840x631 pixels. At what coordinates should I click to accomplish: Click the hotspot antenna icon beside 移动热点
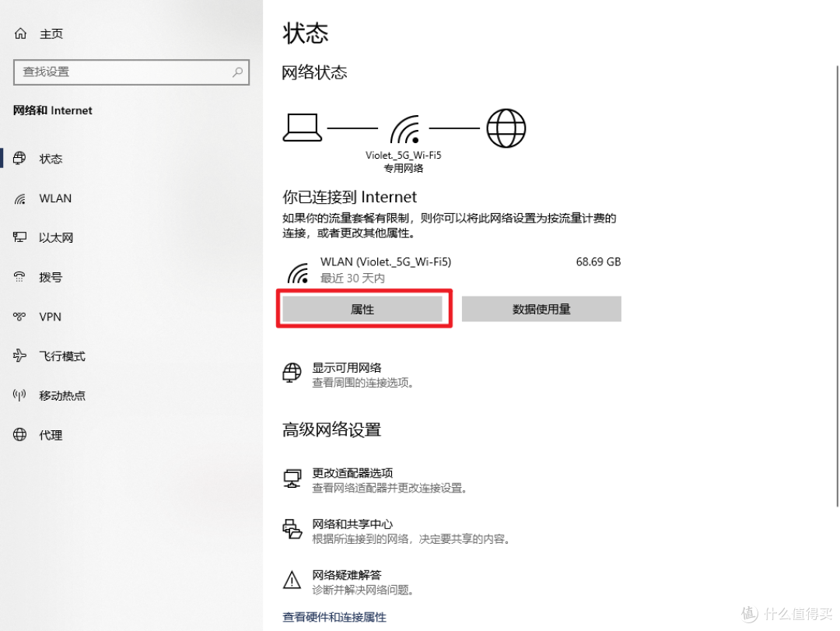pos(19,395)
